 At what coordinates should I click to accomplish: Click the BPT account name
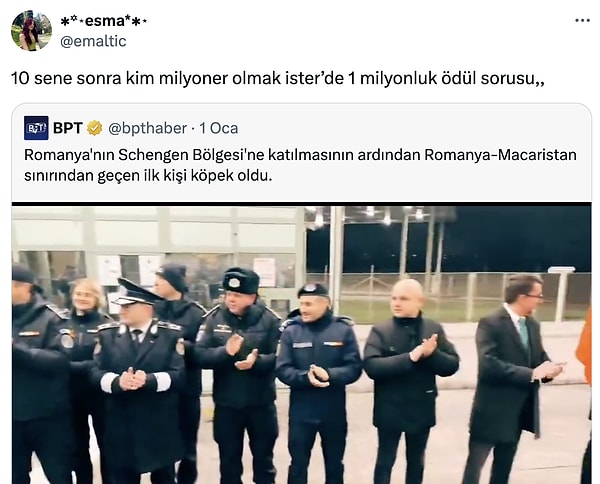click(68, 128)
